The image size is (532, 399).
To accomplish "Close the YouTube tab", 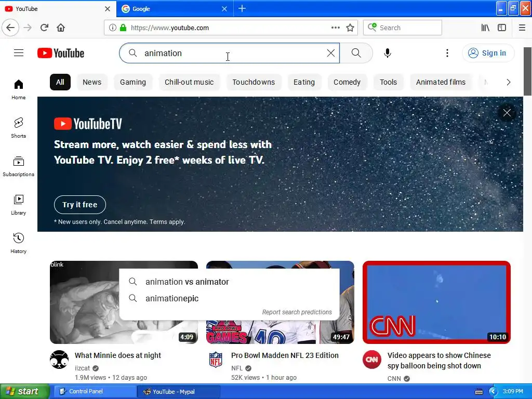I will [108, 9].
